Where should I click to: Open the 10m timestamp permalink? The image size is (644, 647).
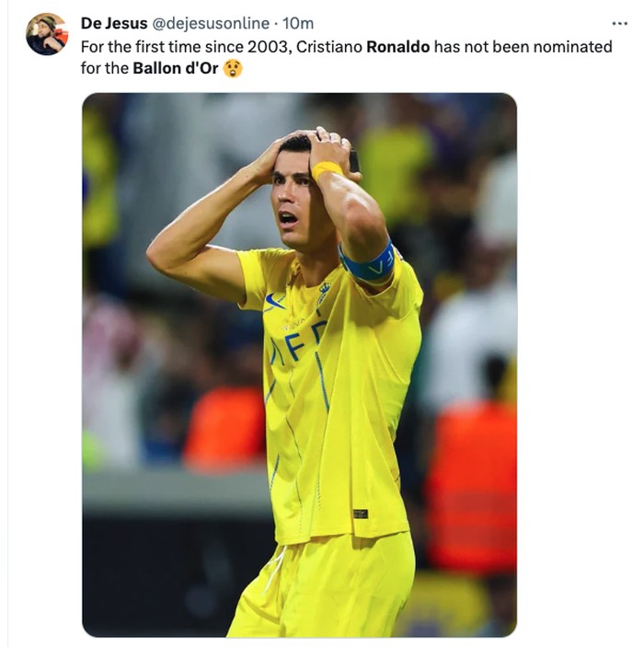pos(298,24)
